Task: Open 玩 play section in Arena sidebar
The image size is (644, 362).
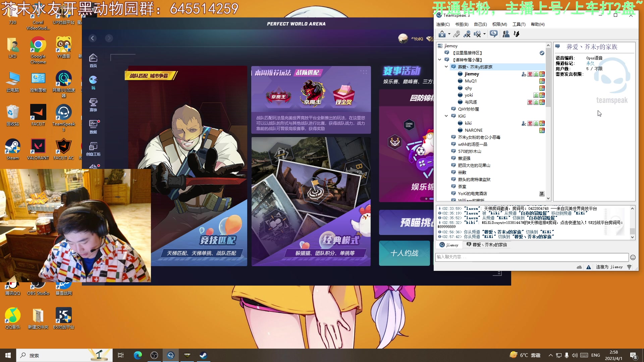Action: pyautogui.click(x=93, y=83)
